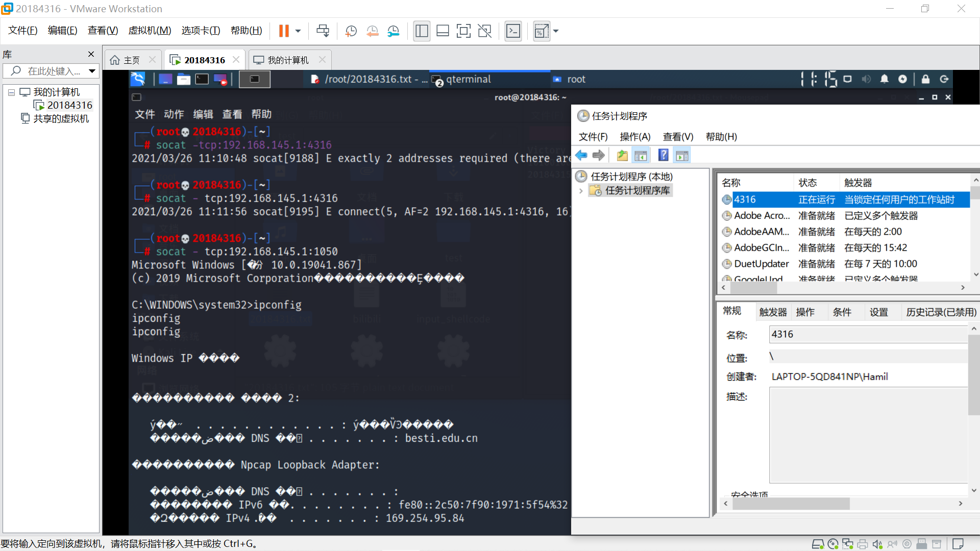The image size is (980, 551).
Task: Send Ctrl+Alt+Del to the VM
Action: point(323,31)
